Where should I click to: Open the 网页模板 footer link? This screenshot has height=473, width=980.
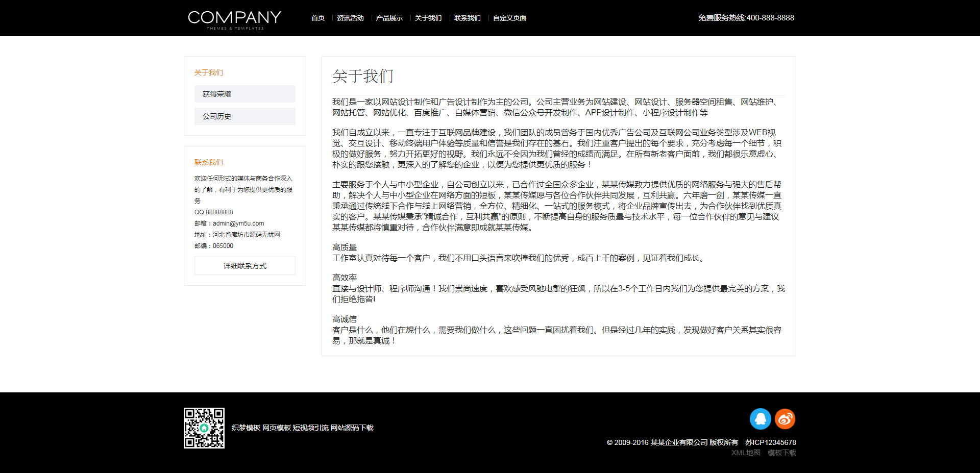[277, 428]
